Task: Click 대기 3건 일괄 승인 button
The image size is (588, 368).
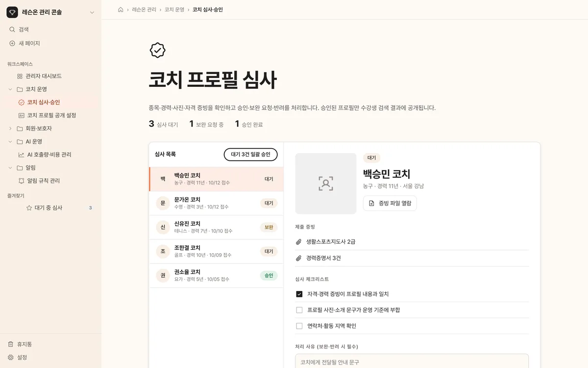Action: (x=251, y=154)
